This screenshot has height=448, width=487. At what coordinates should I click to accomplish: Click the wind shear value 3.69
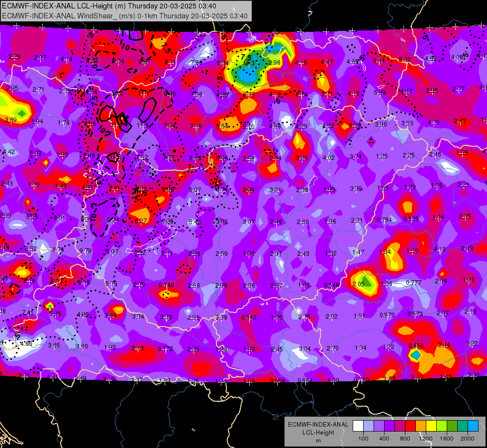coord(10,119)
